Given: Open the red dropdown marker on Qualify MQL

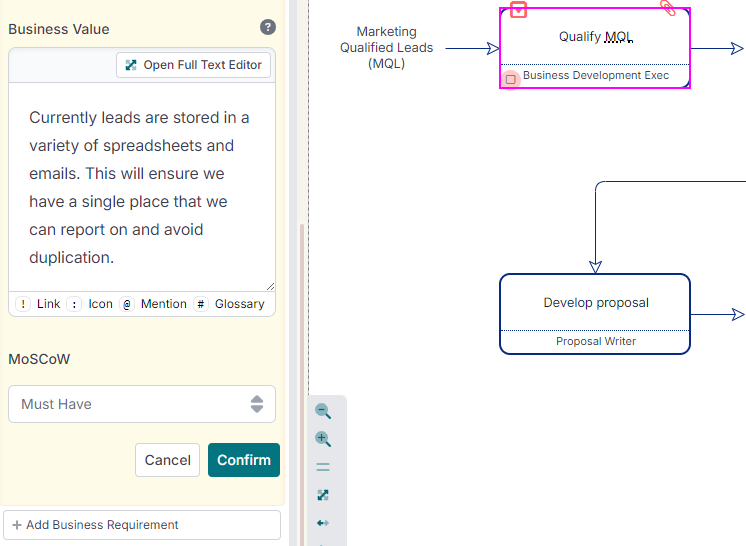Looking at the screenshot, I should click(518, 10).
